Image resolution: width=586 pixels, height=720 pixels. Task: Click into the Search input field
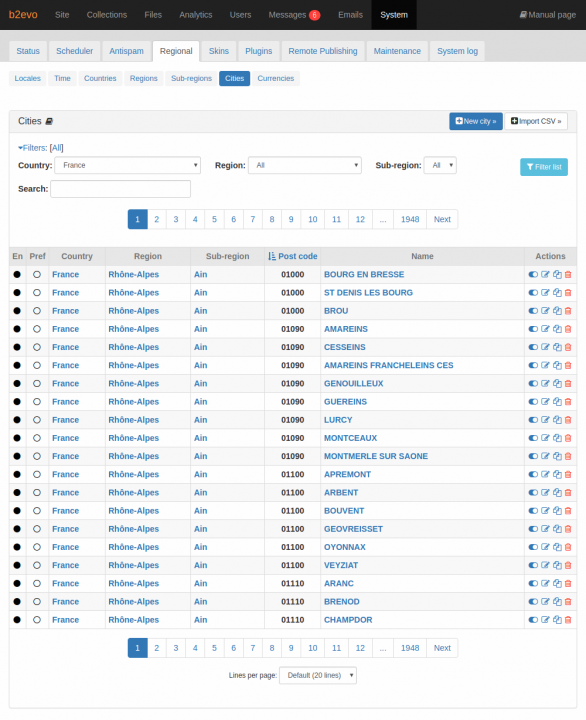[x=120, y=189]
